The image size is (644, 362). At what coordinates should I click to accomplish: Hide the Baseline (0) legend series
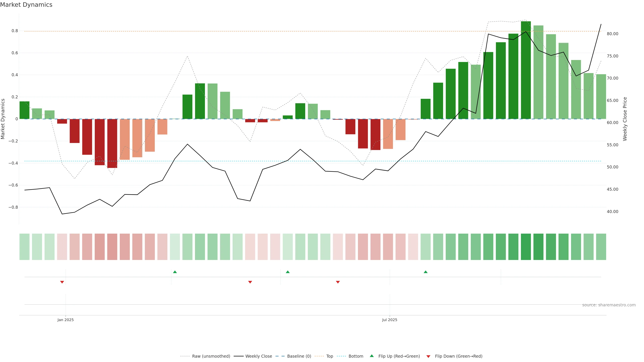(x=299, y=356)
